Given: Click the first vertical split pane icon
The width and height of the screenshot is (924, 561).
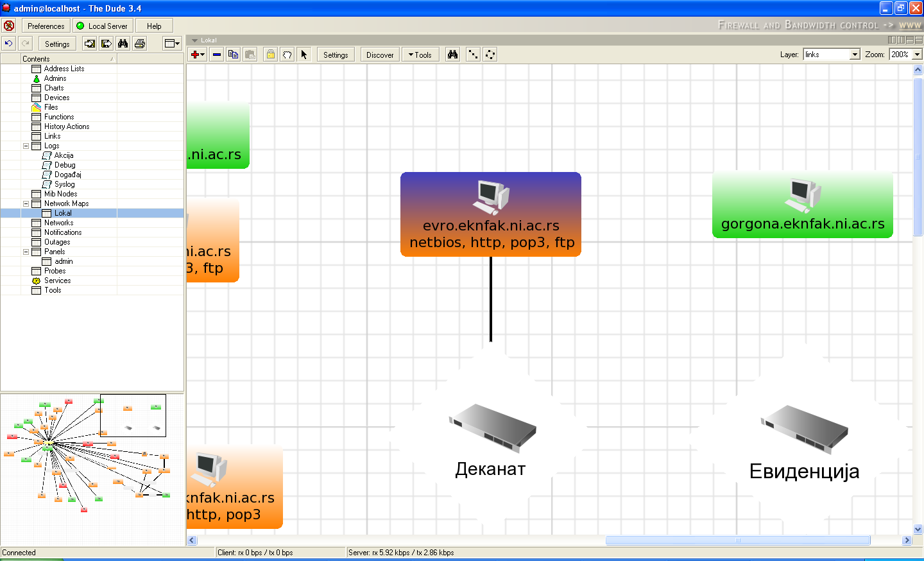Looking at the screenshot, I should coord(892,40).
